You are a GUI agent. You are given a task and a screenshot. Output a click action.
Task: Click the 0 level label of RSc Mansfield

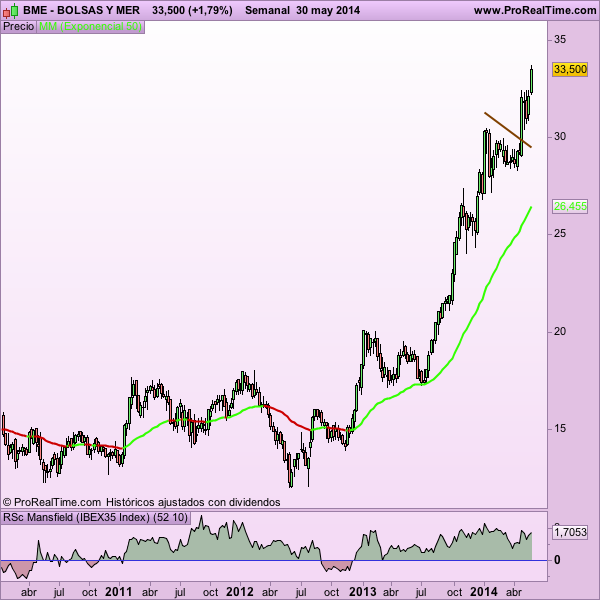tap(557, 560)
